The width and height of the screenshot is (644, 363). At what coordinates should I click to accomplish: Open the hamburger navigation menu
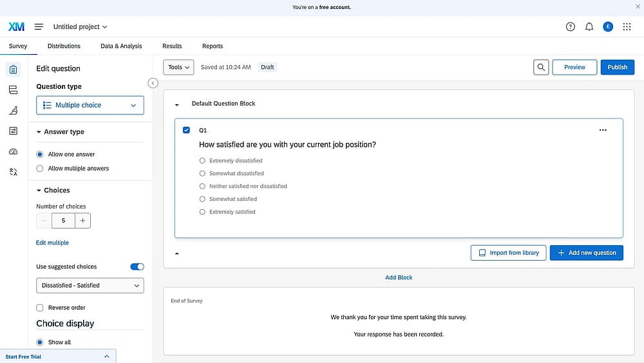point(39,26)
